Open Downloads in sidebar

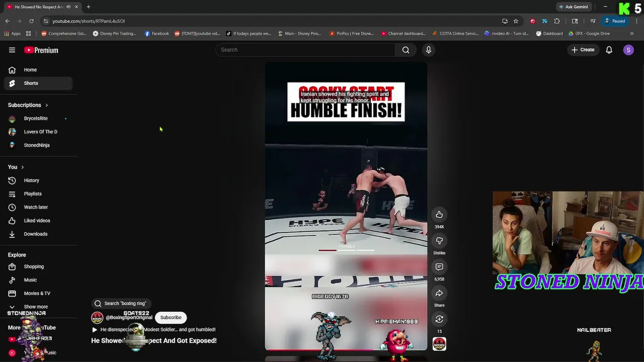pyautogui.click(x=38, y=234)
